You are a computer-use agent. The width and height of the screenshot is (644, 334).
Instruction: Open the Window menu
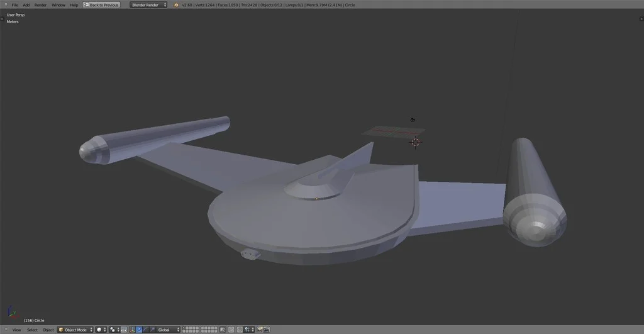pyautogui.click(x=58, y=5)
